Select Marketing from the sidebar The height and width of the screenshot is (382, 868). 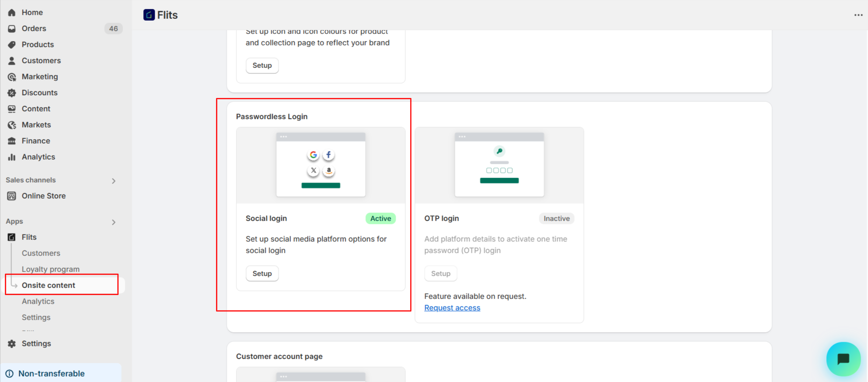pyautogui.click(x=40, y=77)
